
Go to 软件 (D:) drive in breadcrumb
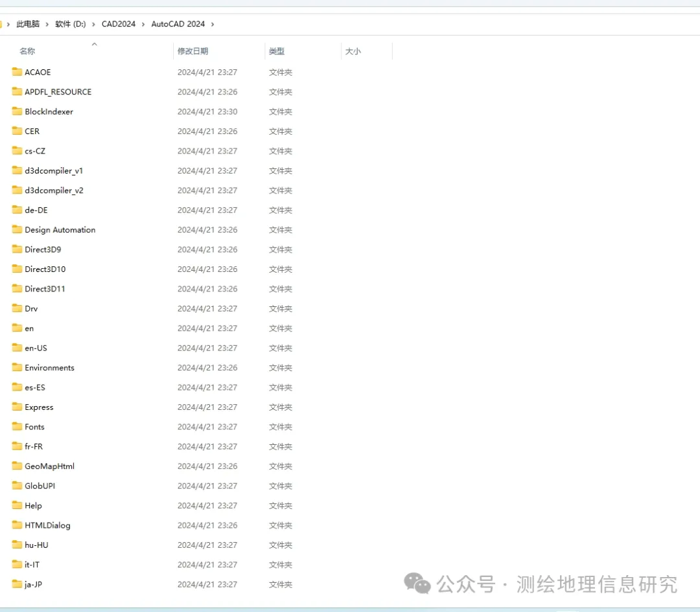click(x=71, y=24)
